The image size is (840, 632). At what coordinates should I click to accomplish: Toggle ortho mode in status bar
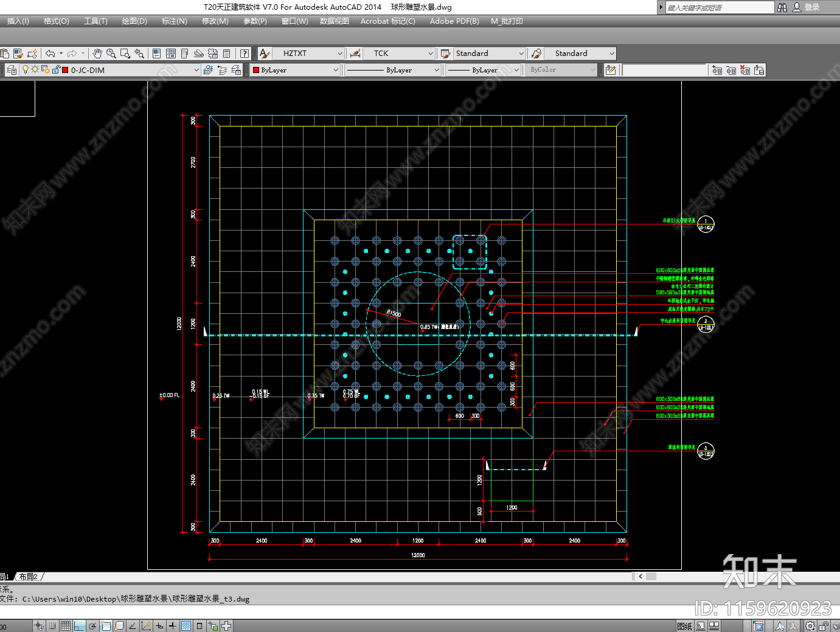click(80, 626)
